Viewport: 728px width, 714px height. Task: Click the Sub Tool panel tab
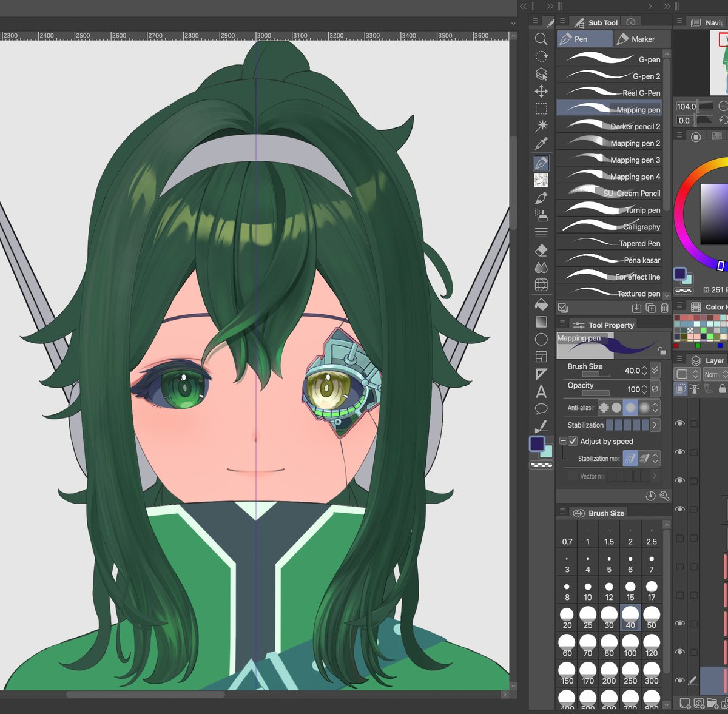point(595,22)
